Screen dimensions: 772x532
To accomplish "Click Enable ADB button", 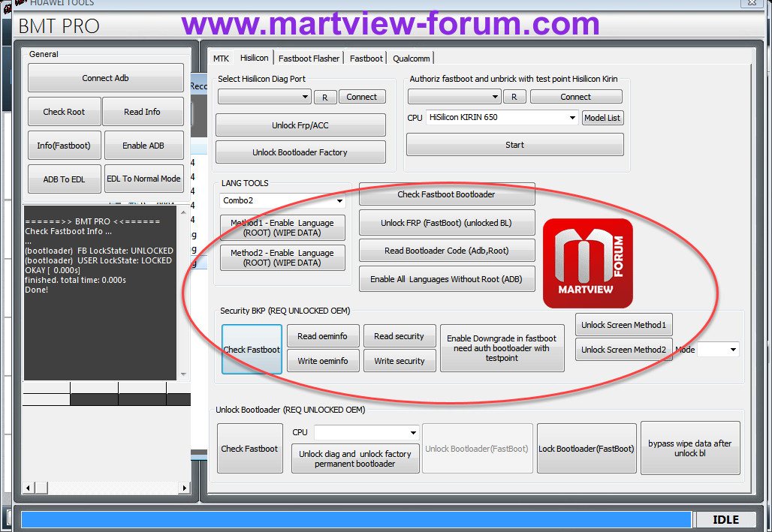I will (x=143, y=145).
